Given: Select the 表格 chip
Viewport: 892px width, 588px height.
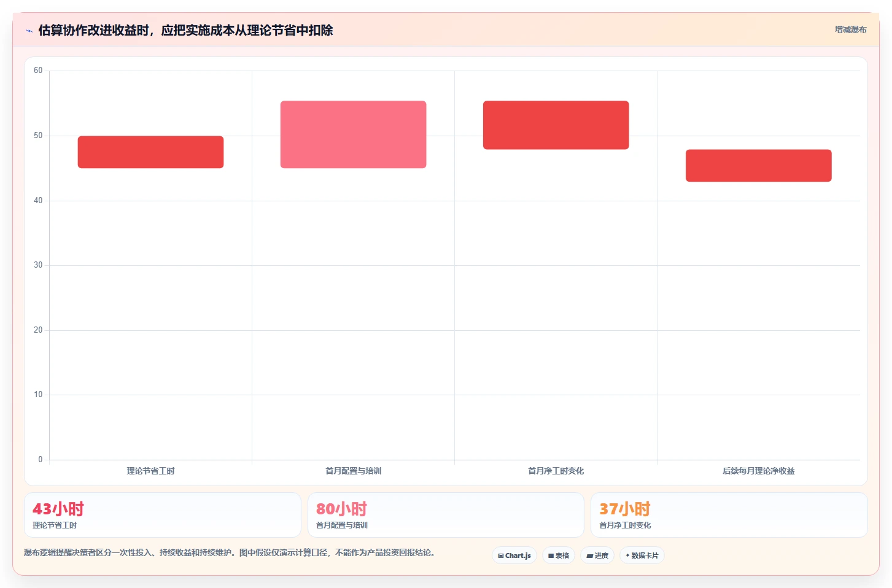Looking at the screenshot, I should pos(559,555).
